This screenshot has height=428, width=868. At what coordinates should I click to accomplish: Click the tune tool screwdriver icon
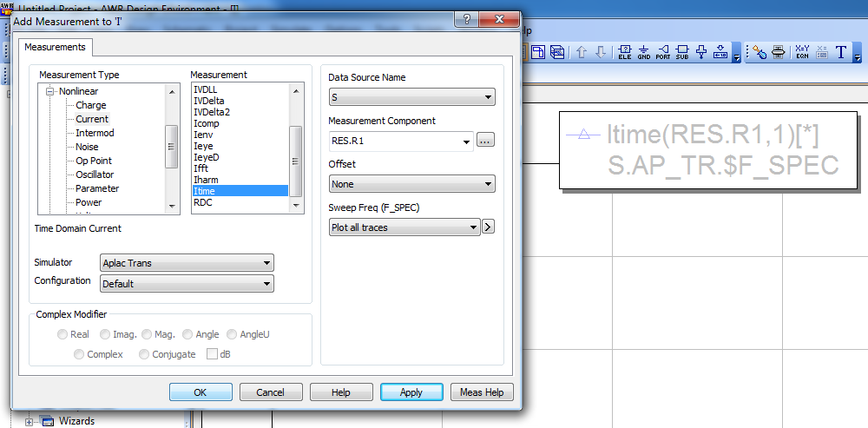tap(760, 52)
